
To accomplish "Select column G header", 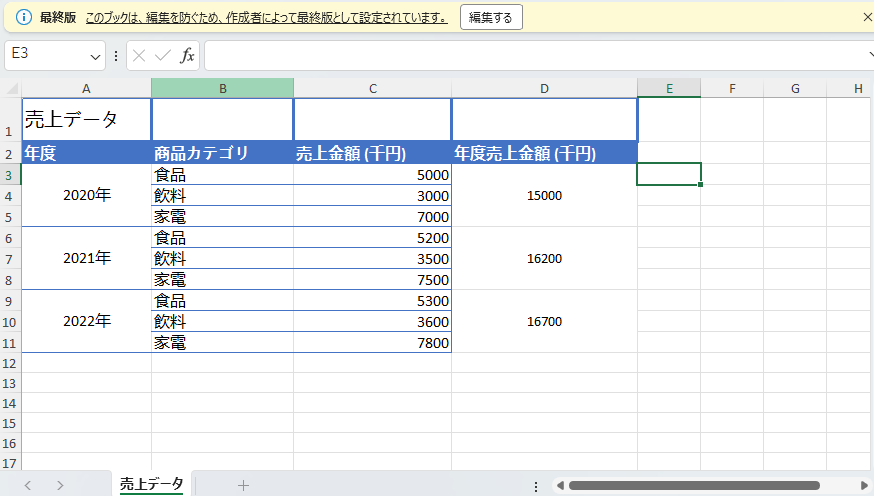I will click(x=795, y=88).
